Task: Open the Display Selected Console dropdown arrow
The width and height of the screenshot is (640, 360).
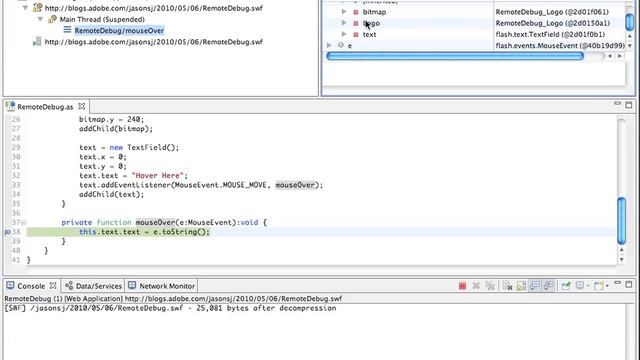Action: (587, 286)
